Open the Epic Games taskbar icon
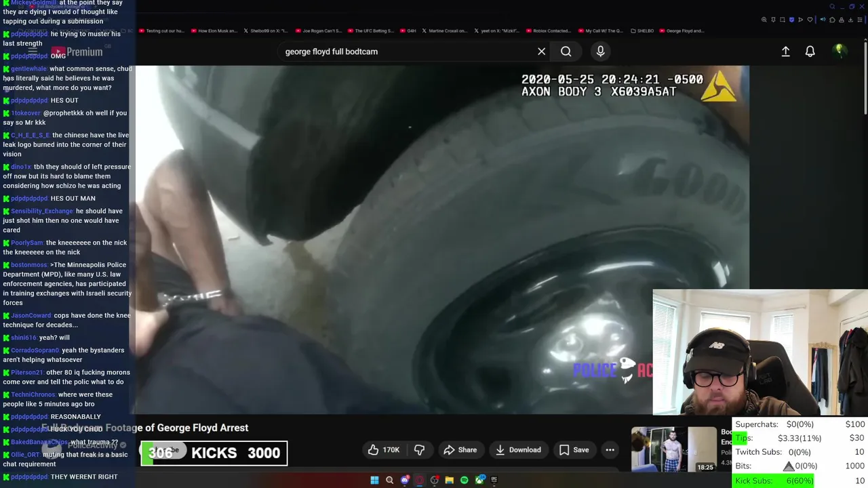Image resolution: width=868 pixels, height=488 pixels. click(494, 480)
